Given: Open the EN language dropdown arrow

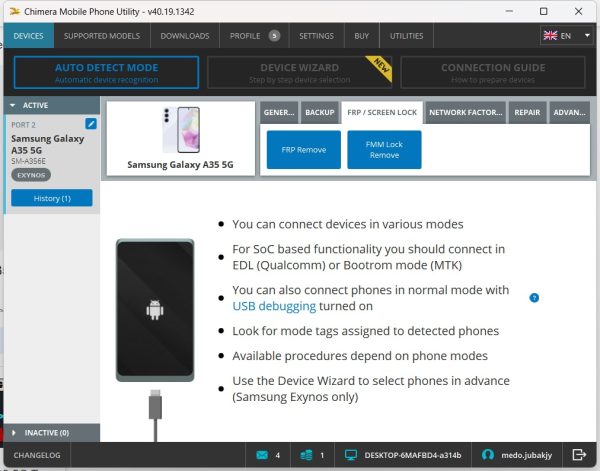Looking at the screenshot, I should pyautogui.click(x=587, y=36).
